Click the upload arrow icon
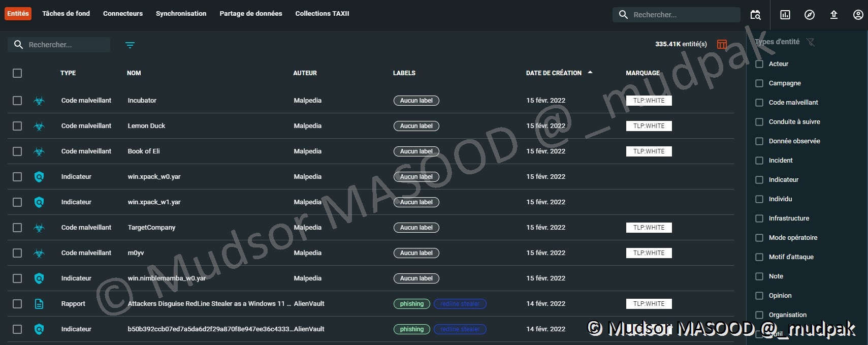868x345 pixels. click(x=833, y=15)
